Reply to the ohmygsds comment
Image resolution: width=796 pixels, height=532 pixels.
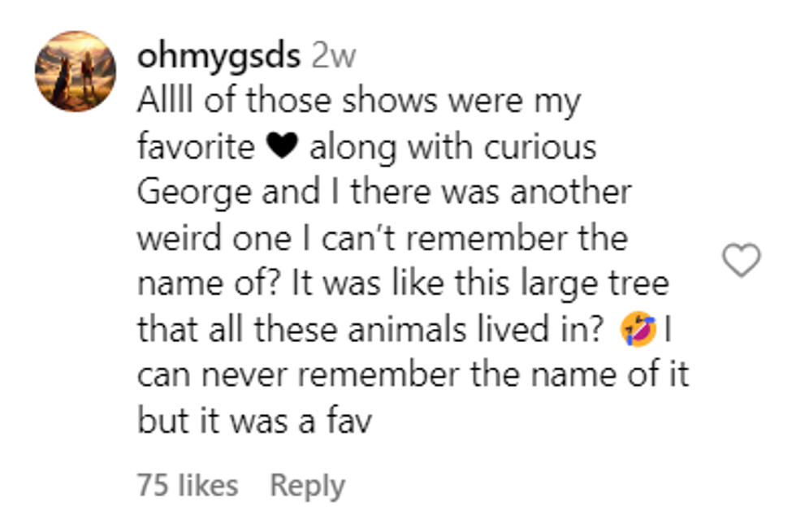point(307,486)
